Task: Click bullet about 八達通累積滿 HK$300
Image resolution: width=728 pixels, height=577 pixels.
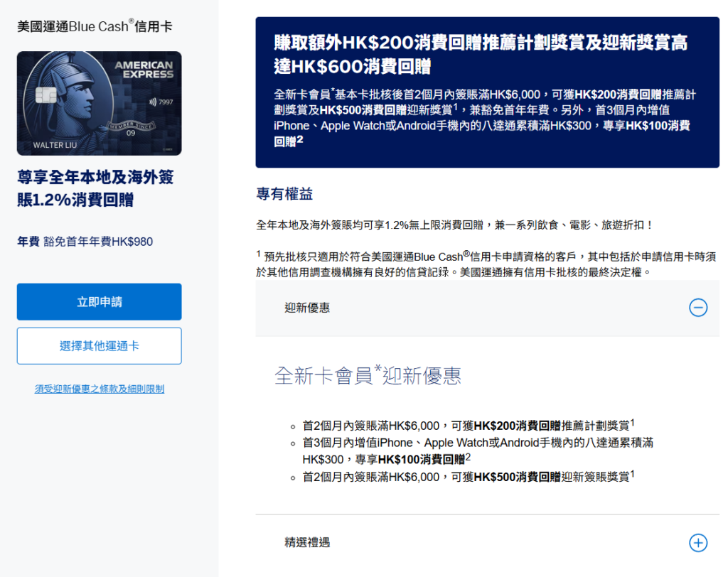Action: 478,451
